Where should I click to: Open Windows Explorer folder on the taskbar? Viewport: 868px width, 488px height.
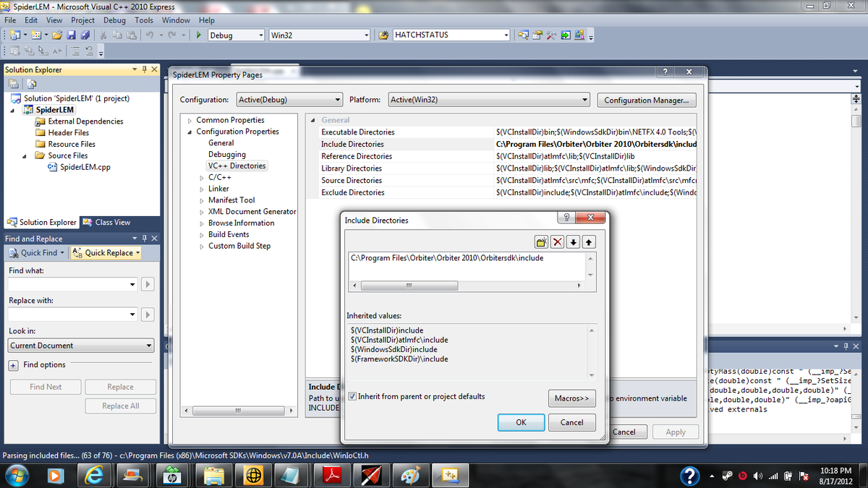(214, 475)
